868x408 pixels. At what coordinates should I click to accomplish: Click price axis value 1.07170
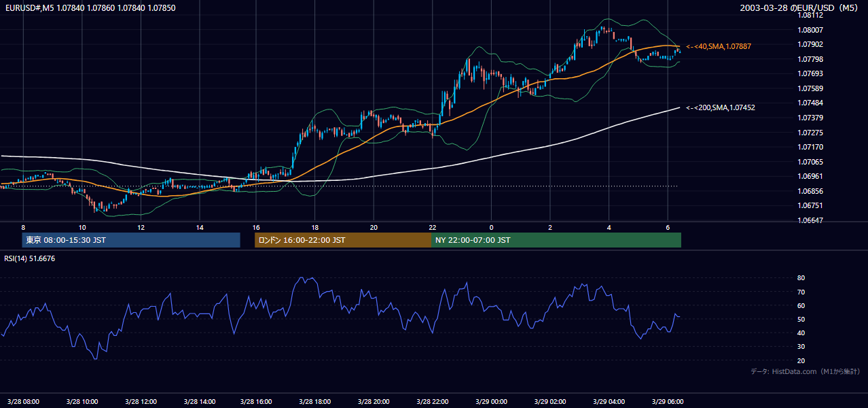pos(810,147)
